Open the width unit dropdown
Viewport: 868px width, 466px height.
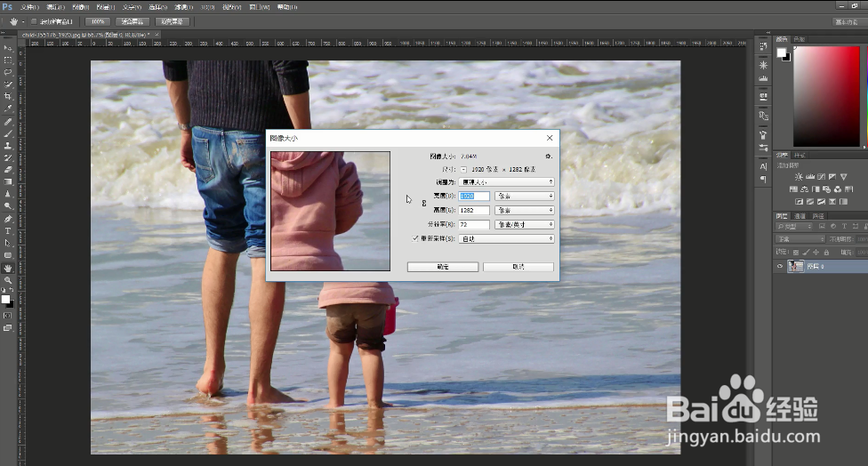(524, 196)
